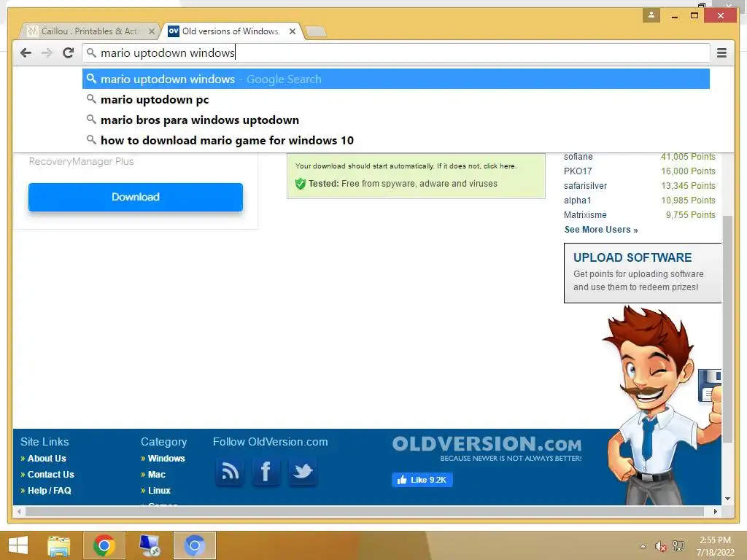This screenshot has height=560, width=747.
Task: Click the horizontal scrollbar thumb
Action: [365, 512]
